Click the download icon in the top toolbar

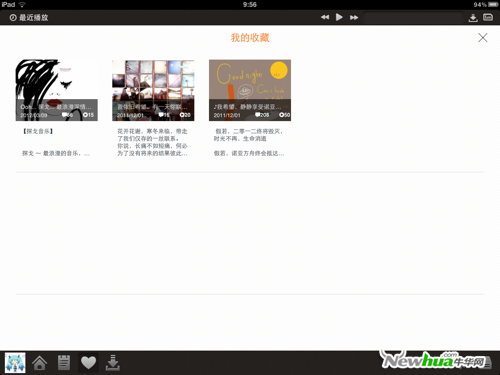[x=473, y=18]
